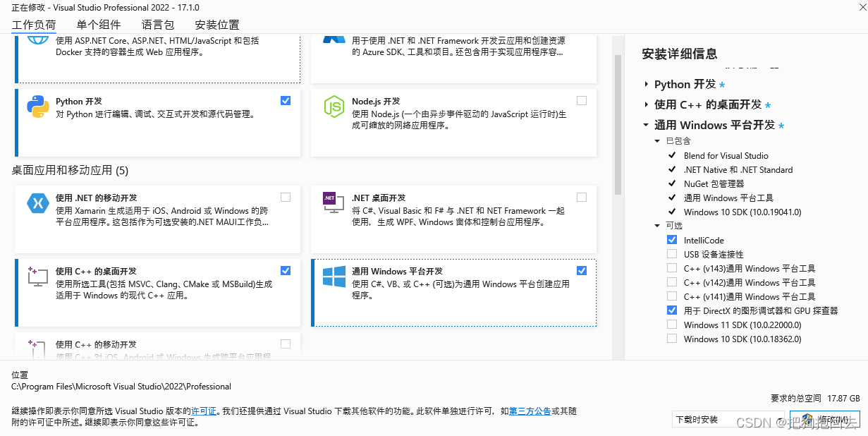Screen dimensions: 868x436
Task: Select the 通用 Windows 平台工具 included item
Action: (x=728, y=198)
